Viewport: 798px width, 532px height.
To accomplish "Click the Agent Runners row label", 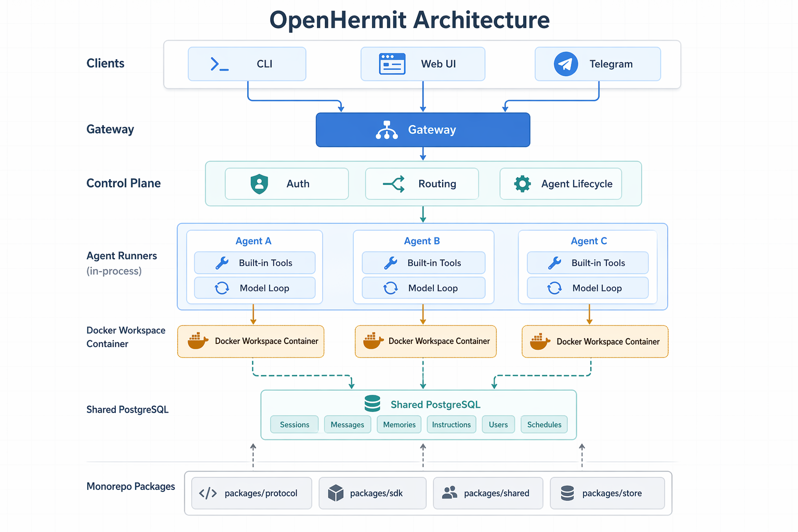I will [122, 256].
